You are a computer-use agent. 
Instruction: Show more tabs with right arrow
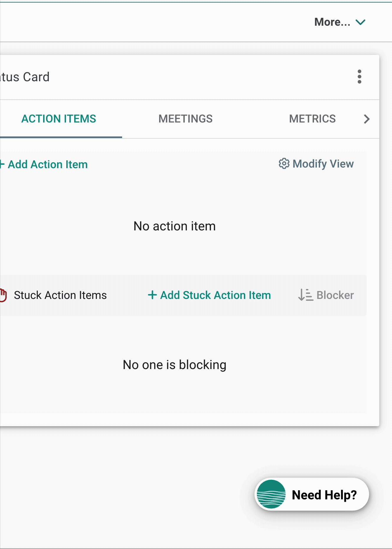367,119
